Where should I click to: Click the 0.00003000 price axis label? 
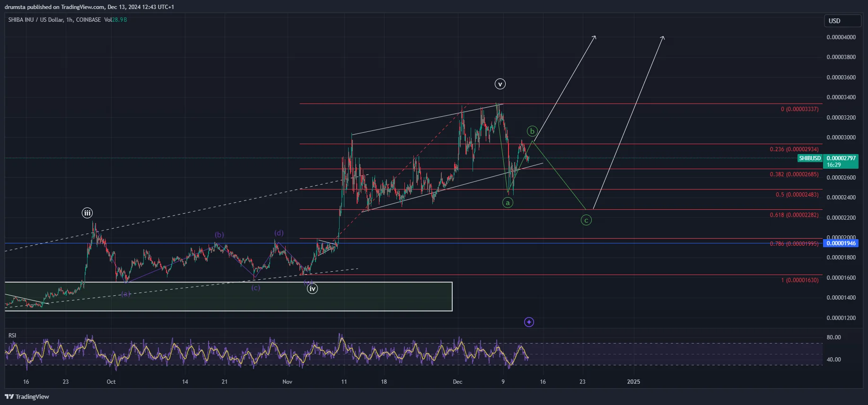841,138
